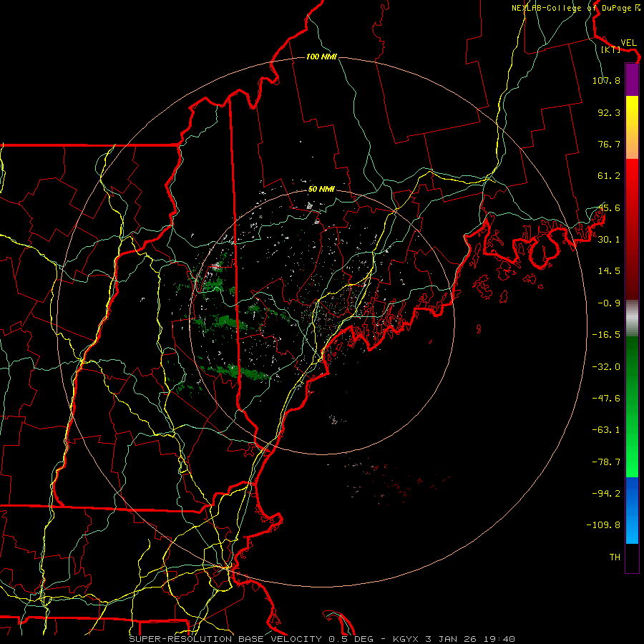Click the blue segment of the color bar
This screenshot has height=644, width=644.
(632, 510)
